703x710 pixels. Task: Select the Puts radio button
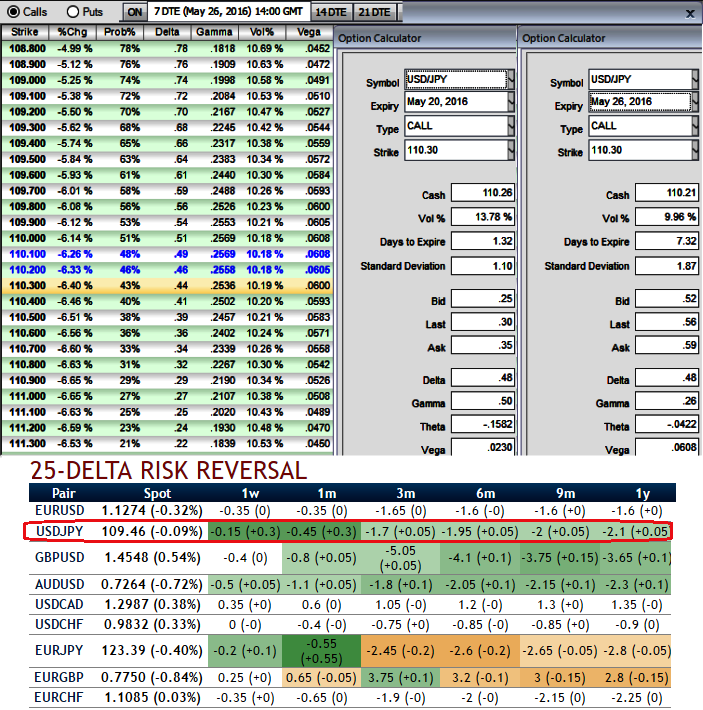72,12
